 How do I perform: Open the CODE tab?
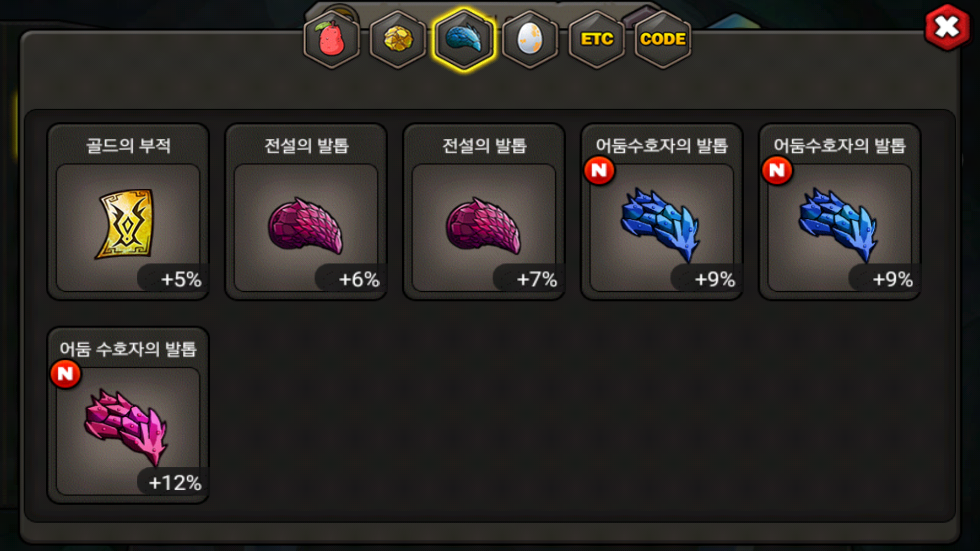point(663,39)
